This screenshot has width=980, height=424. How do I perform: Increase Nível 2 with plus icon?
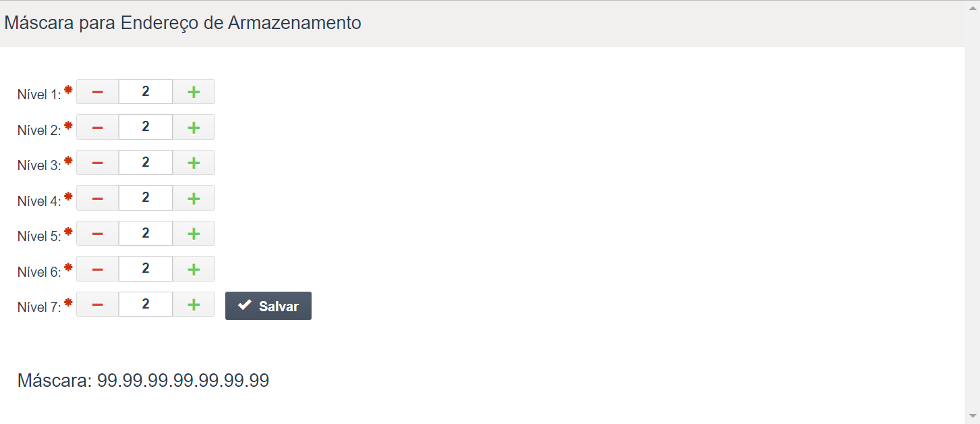click(194, 127)
